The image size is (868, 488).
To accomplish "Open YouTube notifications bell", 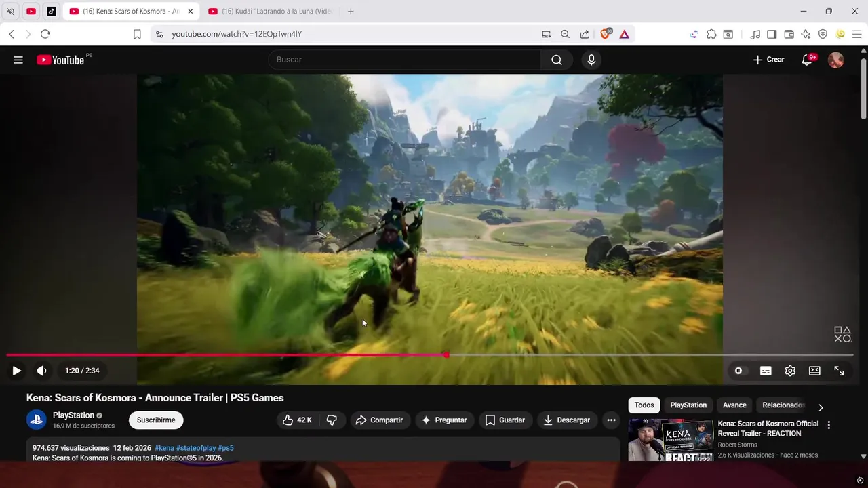I will [x=807, y=60].
